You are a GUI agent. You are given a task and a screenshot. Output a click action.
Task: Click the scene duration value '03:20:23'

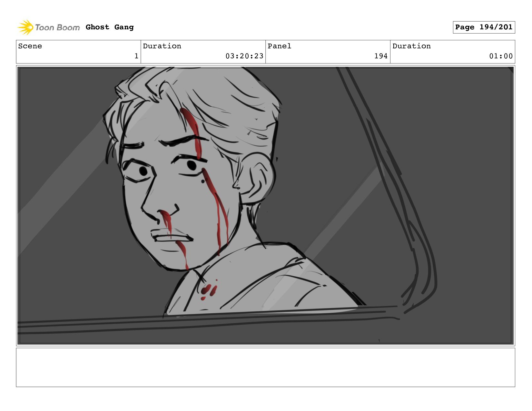244,56
